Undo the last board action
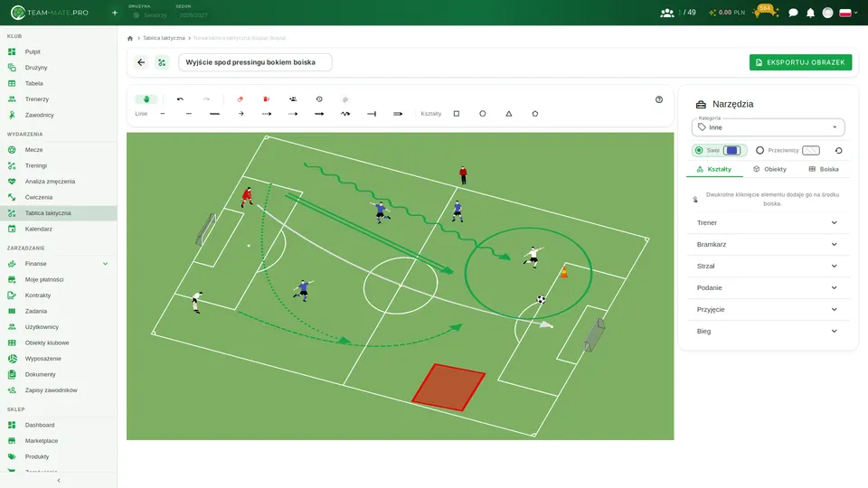Image resolution: width=868 pixels, height=488 pixels. coord(180,99)
